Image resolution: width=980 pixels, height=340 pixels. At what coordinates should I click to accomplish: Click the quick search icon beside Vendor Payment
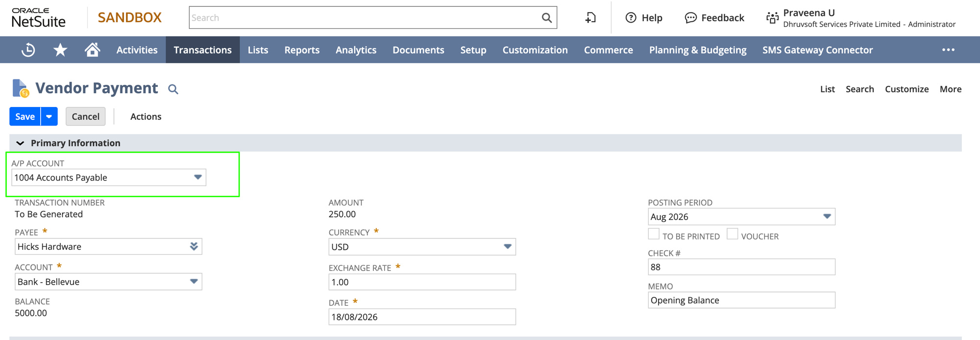[173, 89]
